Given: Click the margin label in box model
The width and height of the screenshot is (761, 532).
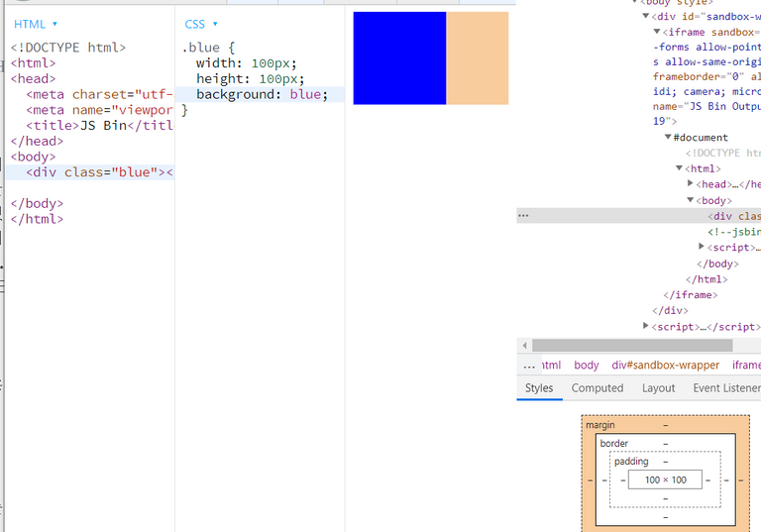Looking at the screenshot, I should click(x=599, y=425).
